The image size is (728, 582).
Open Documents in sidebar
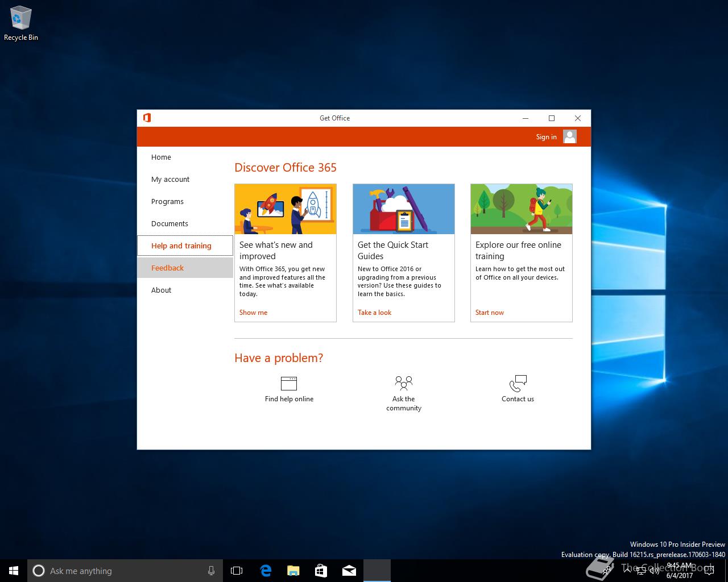[x=185, y=224]
